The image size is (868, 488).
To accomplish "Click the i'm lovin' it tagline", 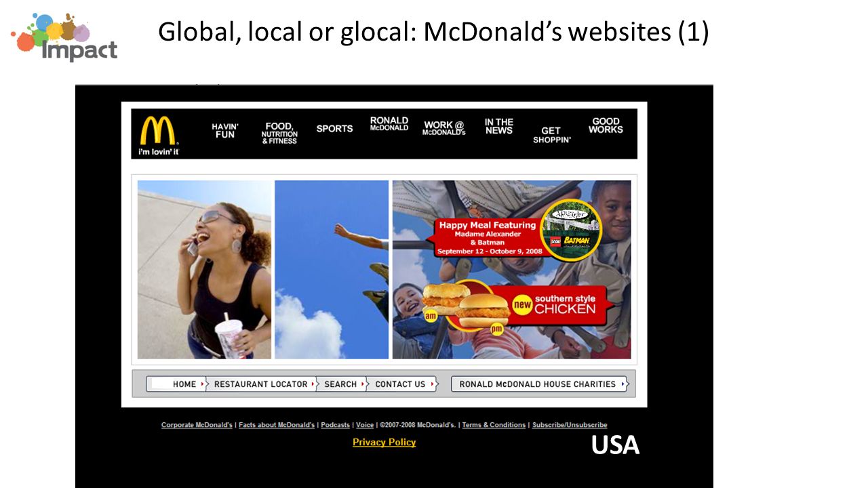I will pos(158,152).
